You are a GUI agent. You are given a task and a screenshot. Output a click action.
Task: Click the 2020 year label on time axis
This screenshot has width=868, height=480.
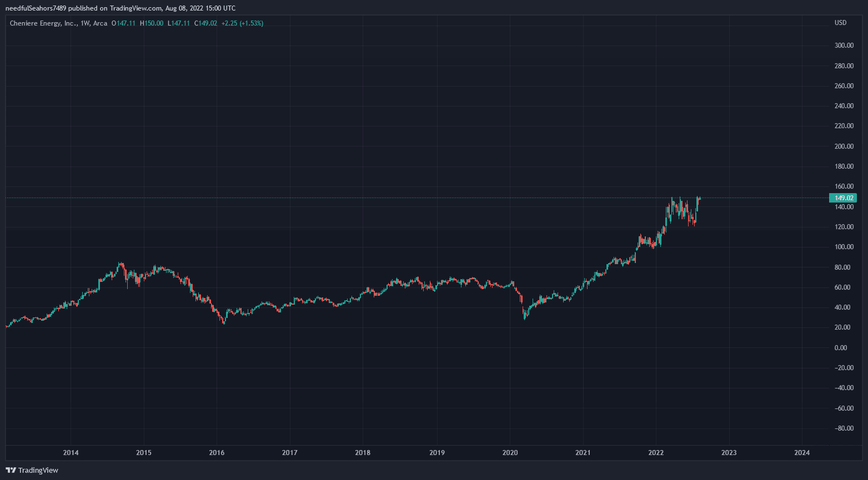(x=510, y=453)
